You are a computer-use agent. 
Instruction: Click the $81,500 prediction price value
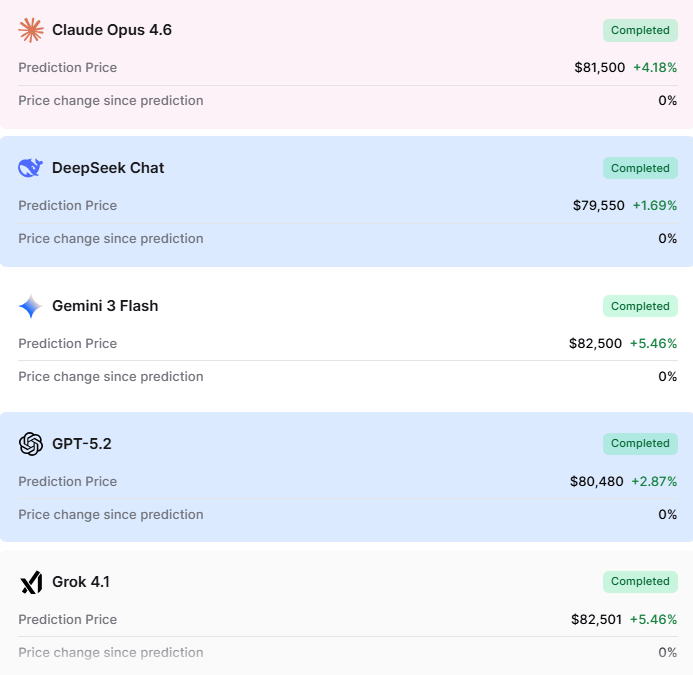tap(600, 68)
